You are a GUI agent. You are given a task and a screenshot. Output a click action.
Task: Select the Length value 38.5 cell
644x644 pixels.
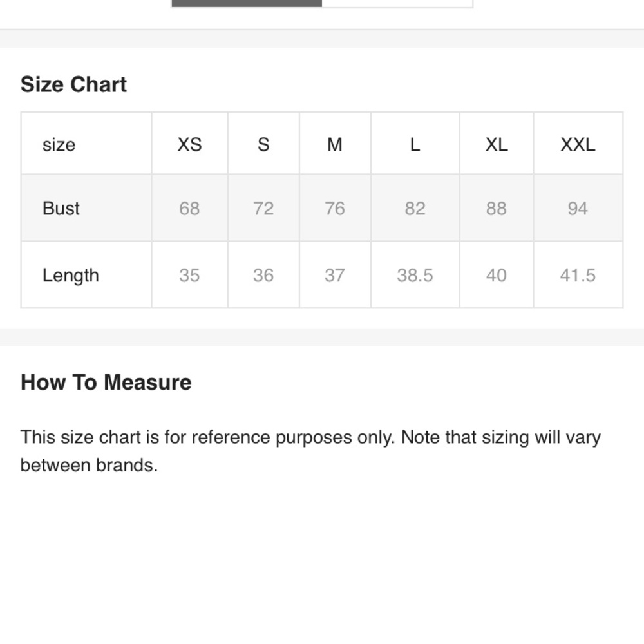pos(415,275)
